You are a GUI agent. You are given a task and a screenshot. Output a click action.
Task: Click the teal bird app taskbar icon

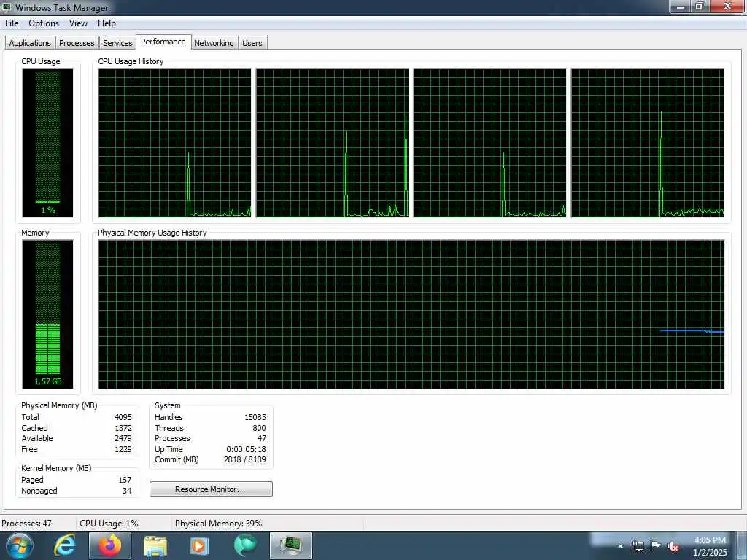[x=245, y=545]
